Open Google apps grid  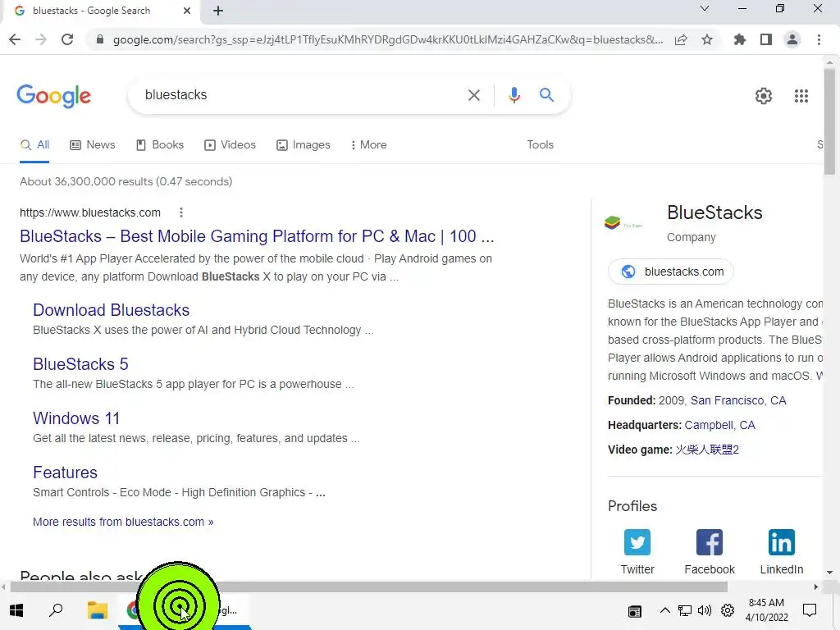click(x=801, y=96)
